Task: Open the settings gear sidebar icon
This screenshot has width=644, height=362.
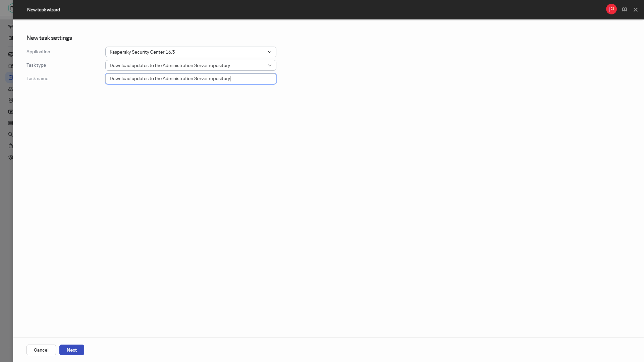Action: click(x=11, y=157)
